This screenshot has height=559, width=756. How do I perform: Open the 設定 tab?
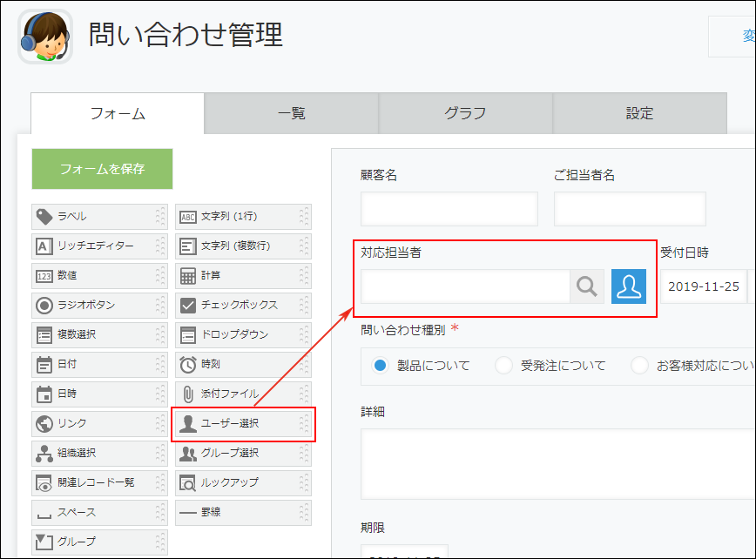tap(640, 113)
